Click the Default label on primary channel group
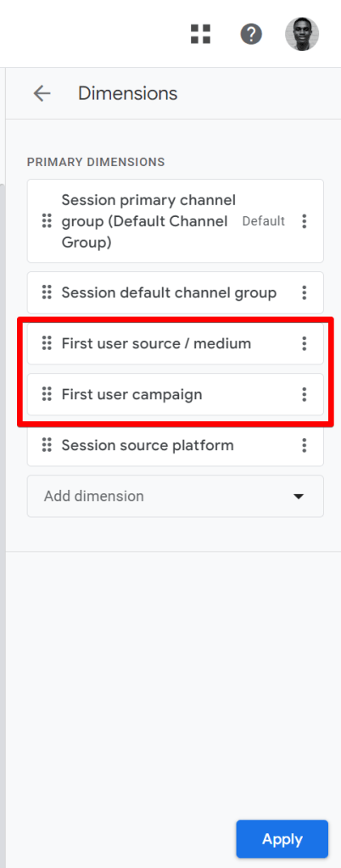Viewport: 341px width, 868px height. pos(264,221)
